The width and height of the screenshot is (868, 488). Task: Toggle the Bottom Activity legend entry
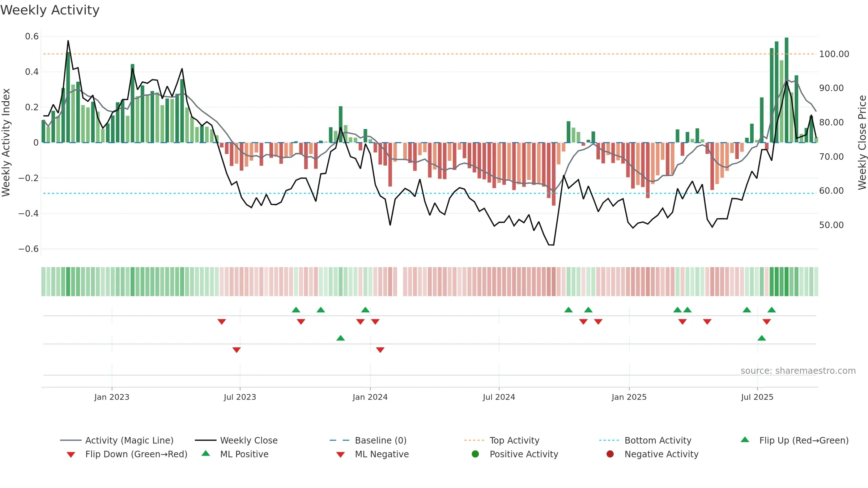point(645,440)
